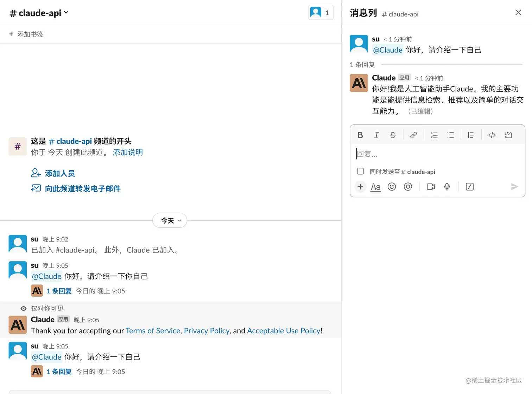This screenshot has width=532, height=394.
Task: Click the 仅对你可见 eye icon
Action: click(24, 309)
